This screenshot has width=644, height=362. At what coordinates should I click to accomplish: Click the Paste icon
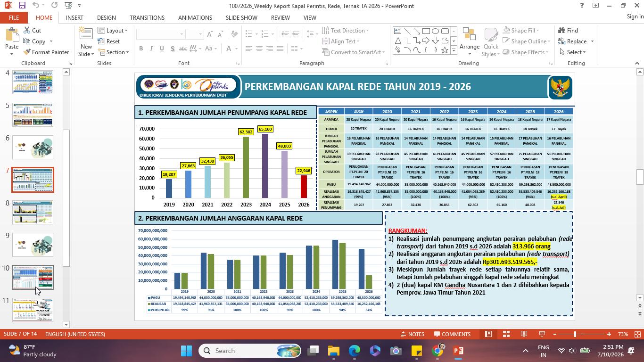[12, 35]
